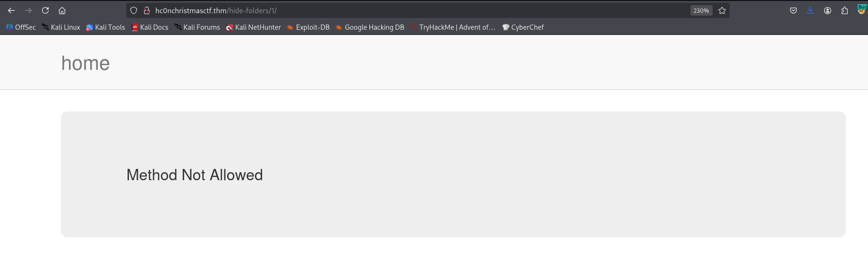Viewport: 868px width, 276px height.
Task: Show site security lock information
Action: click(x=147, y=10)
